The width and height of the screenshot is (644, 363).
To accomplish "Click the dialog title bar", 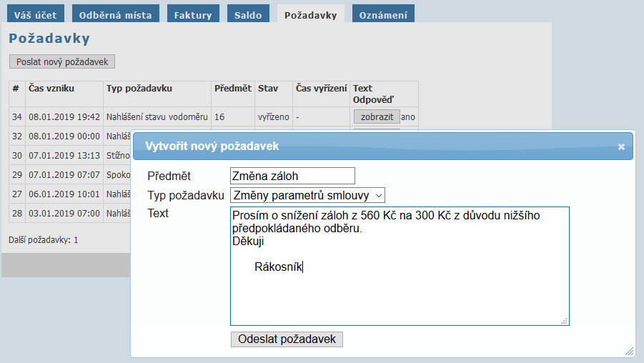I will (372, 146).
